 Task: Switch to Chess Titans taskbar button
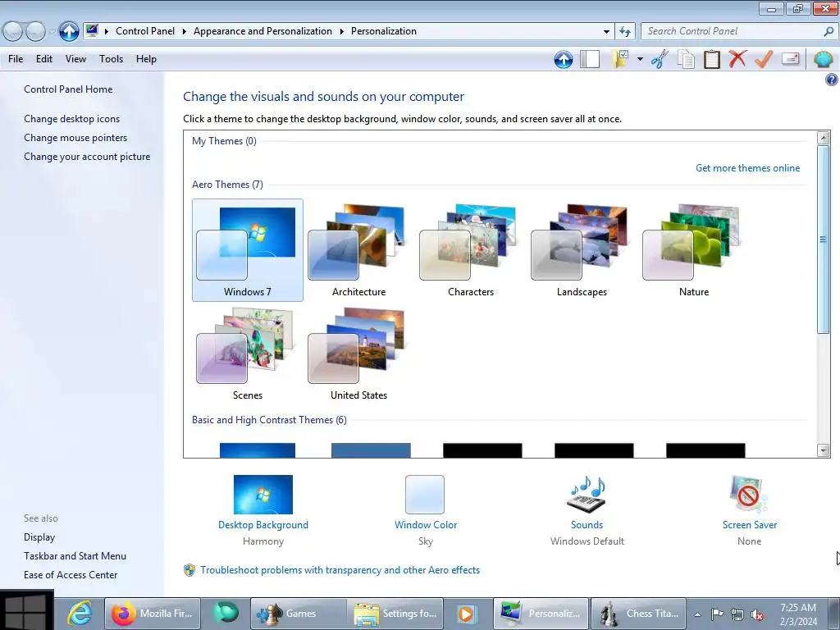pos(638,614)
